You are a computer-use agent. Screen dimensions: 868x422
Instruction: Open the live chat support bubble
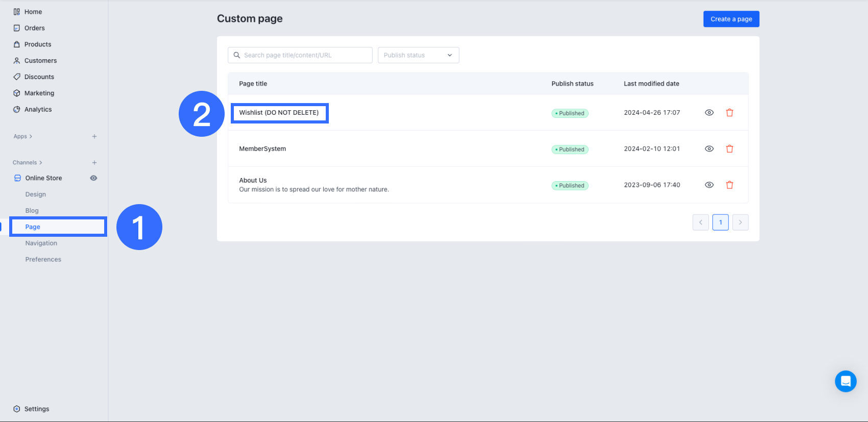click(846, 381)
